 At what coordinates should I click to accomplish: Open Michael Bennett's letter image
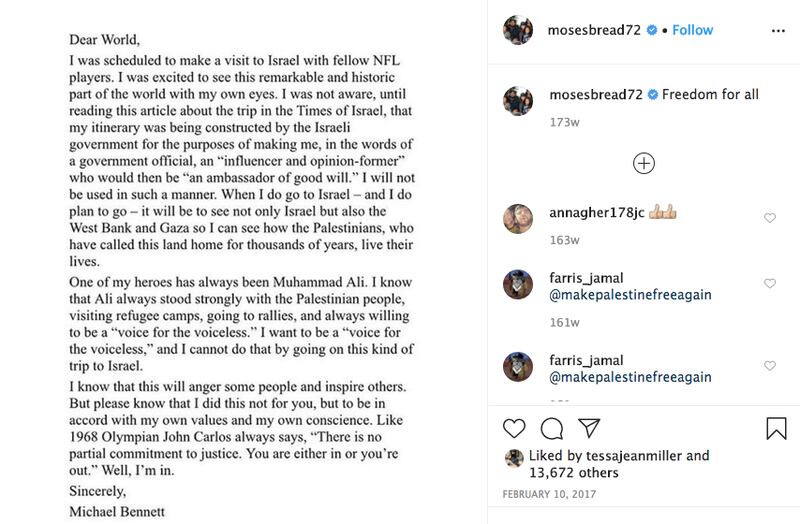click(x=248, y=262)
